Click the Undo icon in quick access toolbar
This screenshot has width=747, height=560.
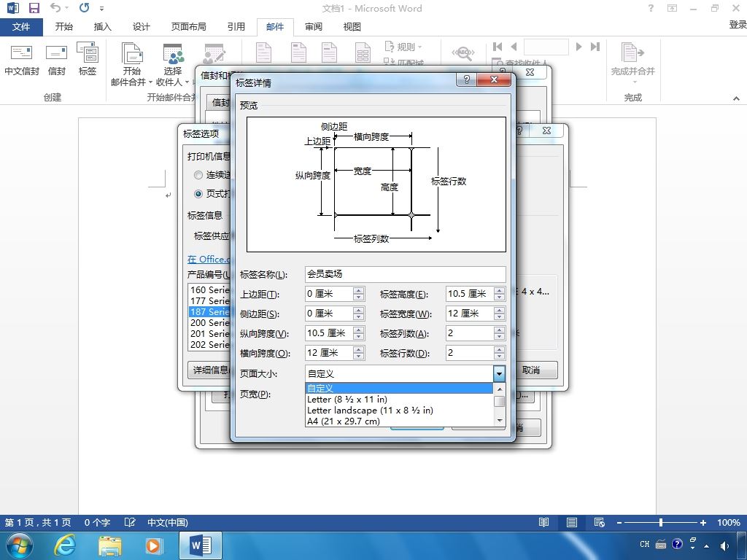coord(55,8)
